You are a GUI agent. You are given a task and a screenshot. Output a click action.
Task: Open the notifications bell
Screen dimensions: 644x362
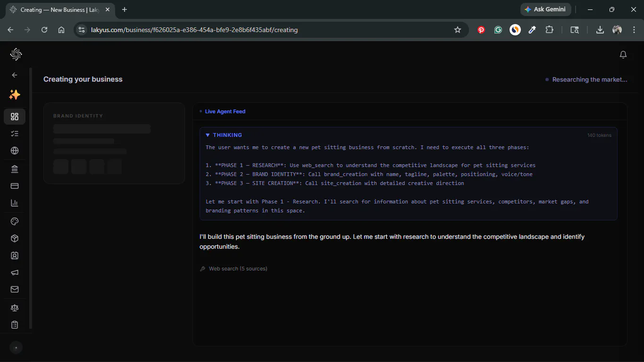[623, 55]
